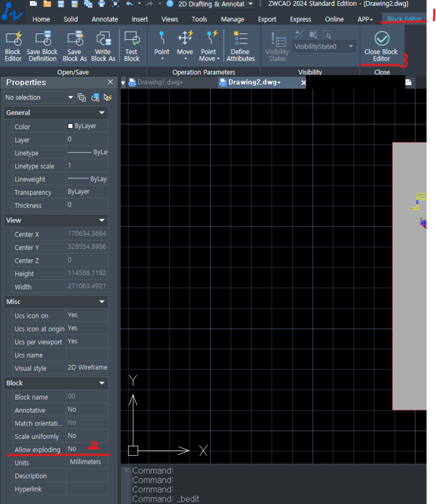Click the Open folder icon in quick access toolbar
This screenshot has width=436, height=504.
tap(47, 4)
